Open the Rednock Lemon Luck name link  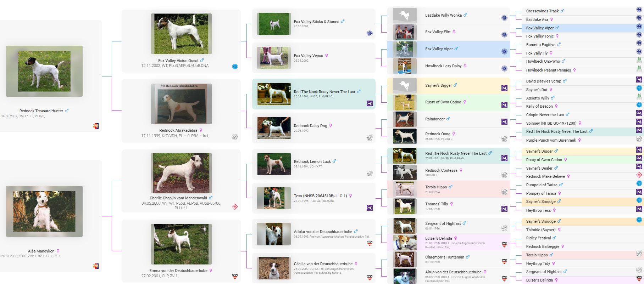pos(312,161)
